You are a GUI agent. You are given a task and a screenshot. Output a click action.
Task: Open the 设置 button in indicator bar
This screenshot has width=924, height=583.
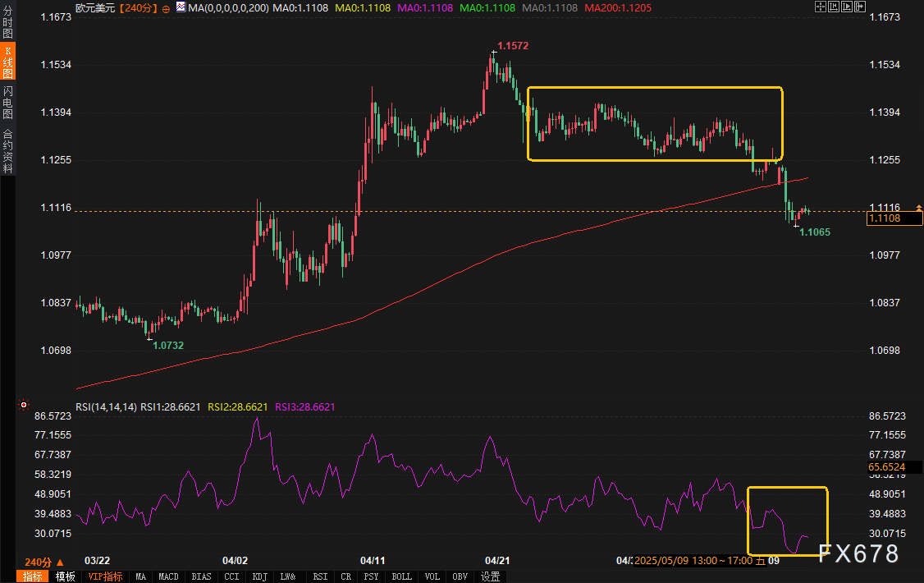(x=491, y=576)
